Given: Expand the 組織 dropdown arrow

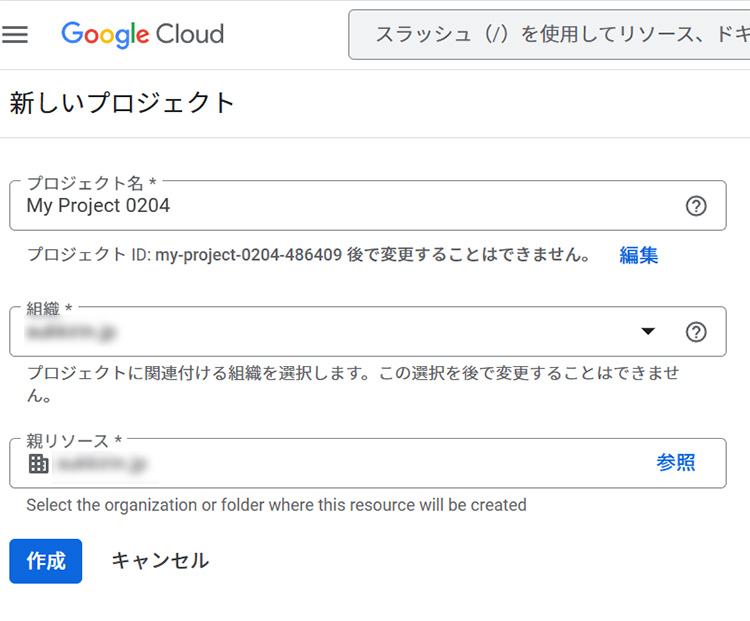Looking at the screenshot, I should (x=648, y=332).
